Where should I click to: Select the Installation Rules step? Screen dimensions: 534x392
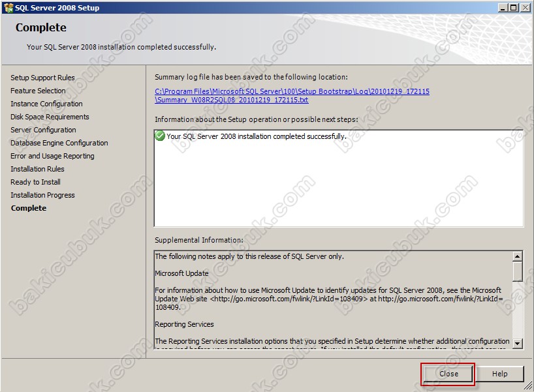[x=37, y=169]
